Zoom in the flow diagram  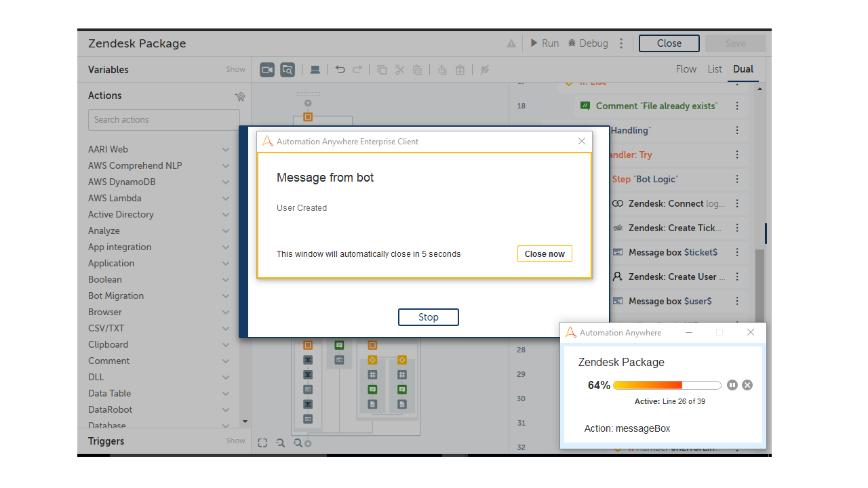[298, 443]
